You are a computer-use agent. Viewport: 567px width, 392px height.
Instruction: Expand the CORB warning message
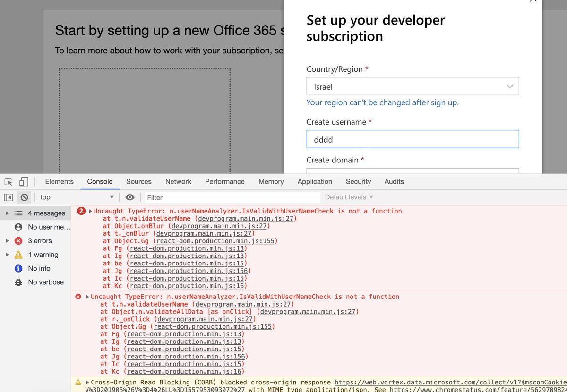[87, 382]
